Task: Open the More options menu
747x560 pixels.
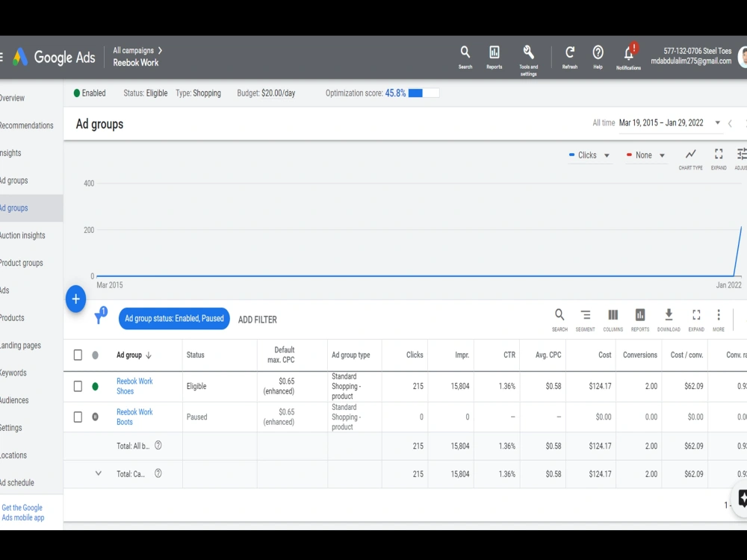Action: [719, 320]
